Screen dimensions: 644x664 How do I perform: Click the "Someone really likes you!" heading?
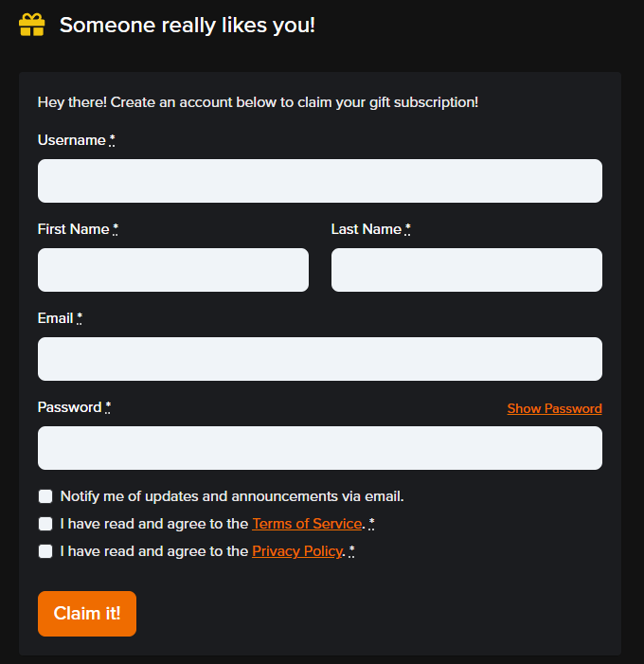[x=188, y=25]
